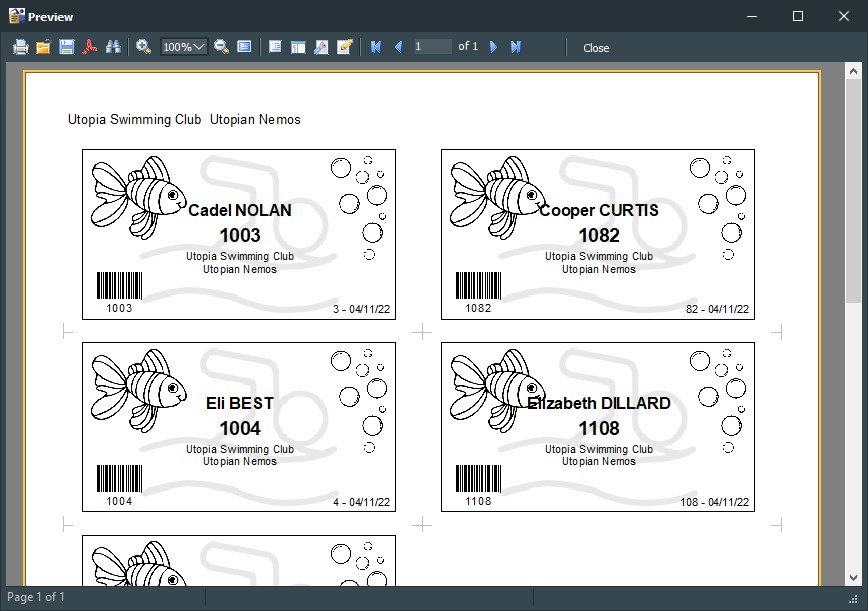The height and width of the screenshot is (611, 868).
Task: Export the report to PDF
Action: (90, 47)
